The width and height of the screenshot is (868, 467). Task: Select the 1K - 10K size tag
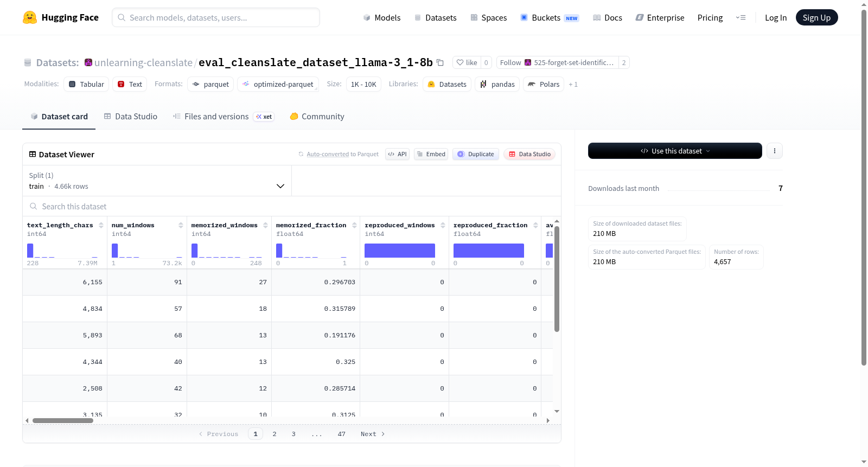click(x=363, y=84)
